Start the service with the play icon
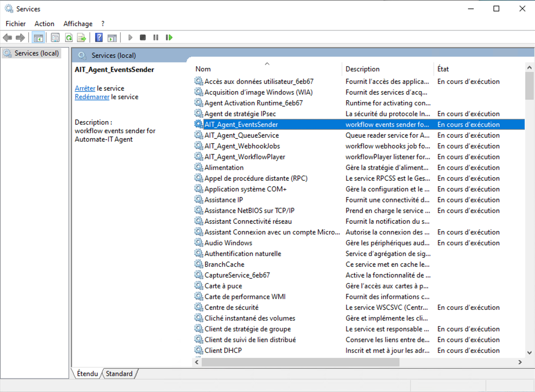 (x=130, y=37)
